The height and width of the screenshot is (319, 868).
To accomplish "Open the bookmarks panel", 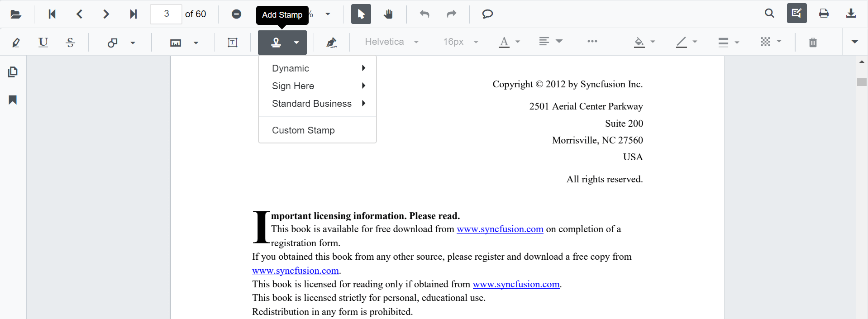I will coord(13,100).
